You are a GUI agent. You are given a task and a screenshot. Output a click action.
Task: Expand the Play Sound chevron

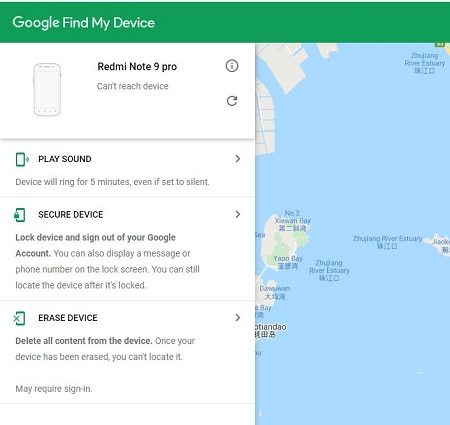[238, 159]
